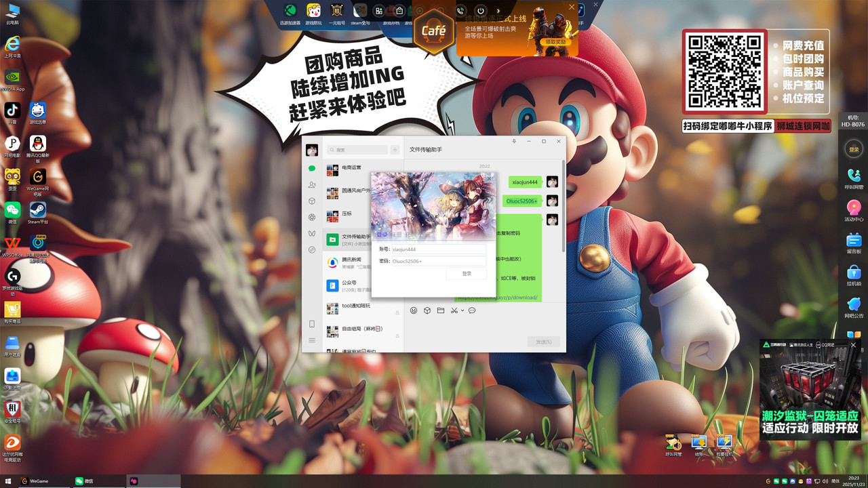
Task: Open 留言板 in right sidebar
Action: coord(854,244)
